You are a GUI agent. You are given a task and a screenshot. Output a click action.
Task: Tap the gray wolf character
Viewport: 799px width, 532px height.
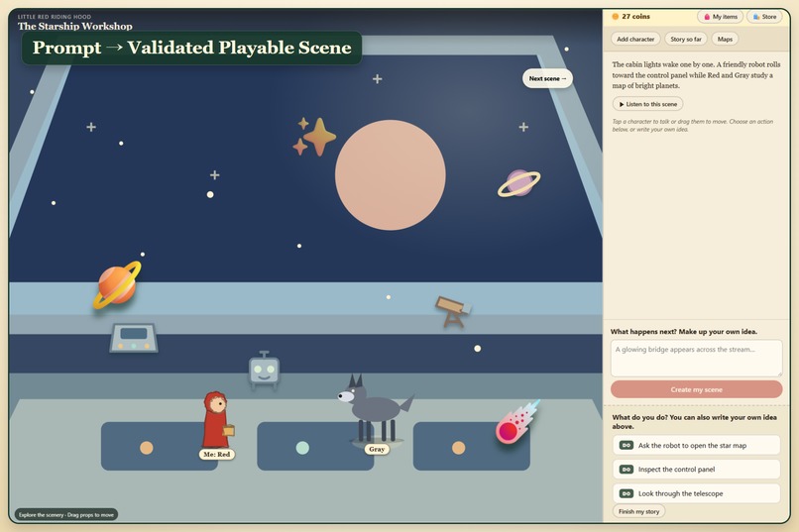pos(376,409)
